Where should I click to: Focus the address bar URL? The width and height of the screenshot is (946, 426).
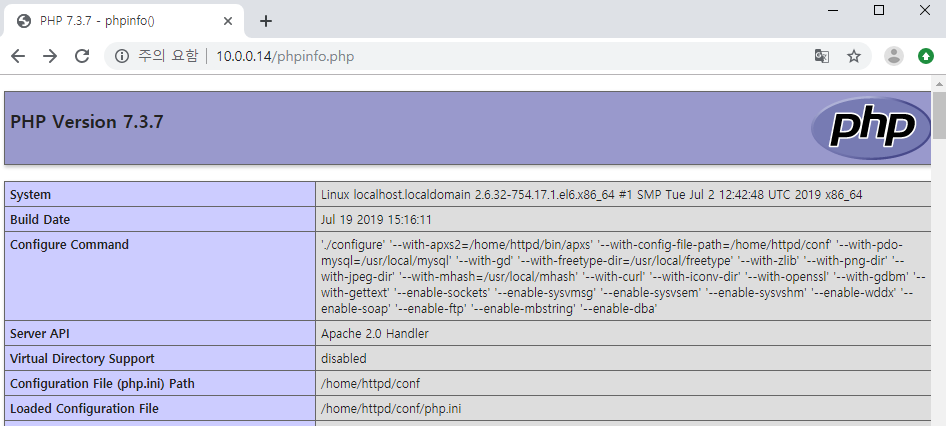coord(285,56)
